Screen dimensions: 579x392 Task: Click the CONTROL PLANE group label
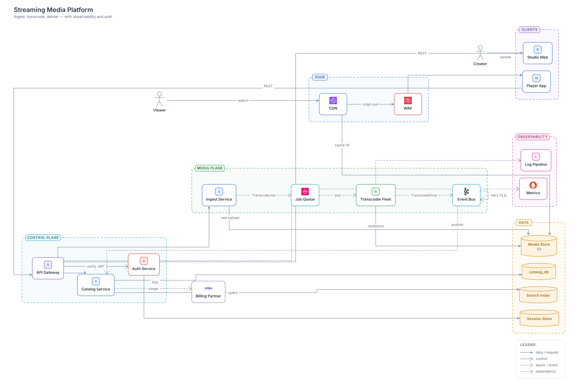[43, 237]
